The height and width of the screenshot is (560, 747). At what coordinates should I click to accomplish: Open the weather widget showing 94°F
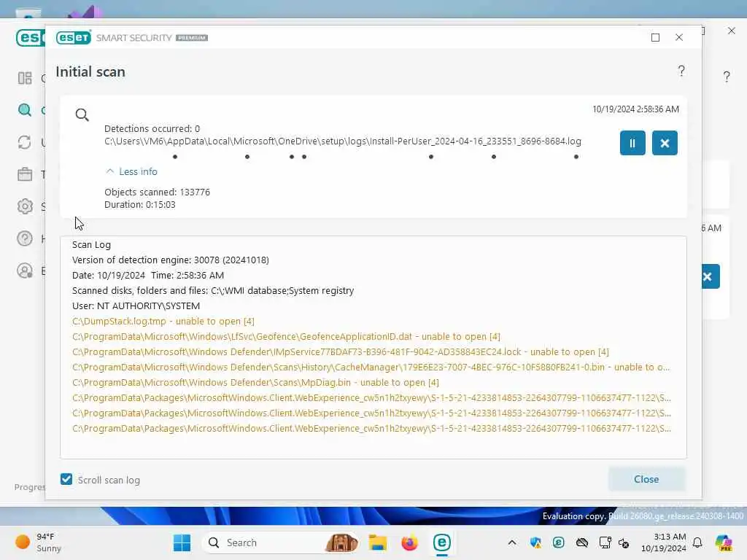pos(39,542)
